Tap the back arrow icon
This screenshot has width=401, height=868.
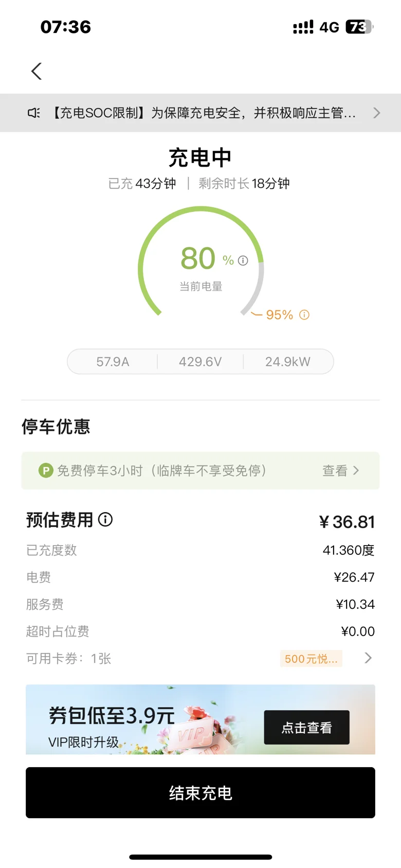(x=37, y=71)
